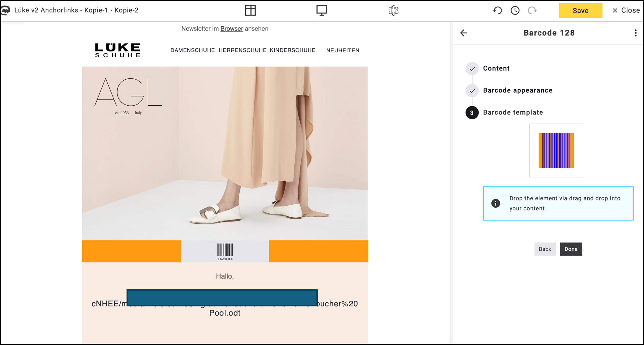Viewport: 644px width, 345px height.
Task: Expand the Barcode appearance step
Action: coord(517,90)
